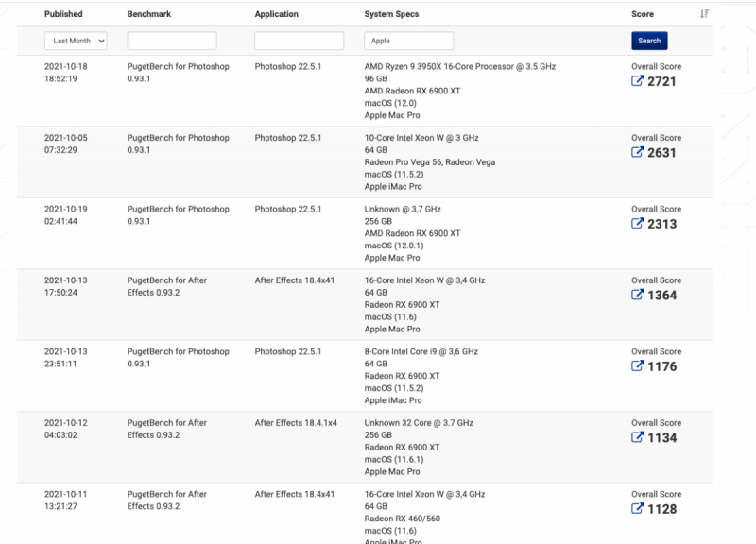Screen dimensions: 756x544
Task: Open external link icon for score 2631
Action: pos(638,153)
